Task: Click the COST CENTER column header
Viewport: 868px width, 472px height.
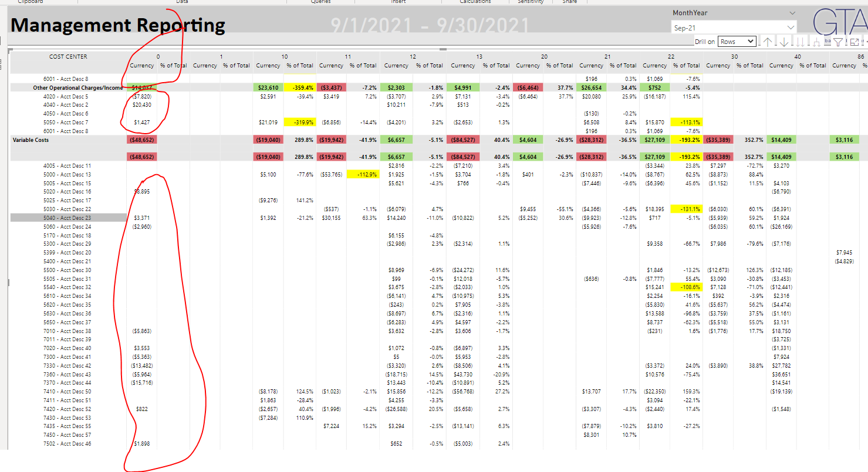Action: coord(68,57)
